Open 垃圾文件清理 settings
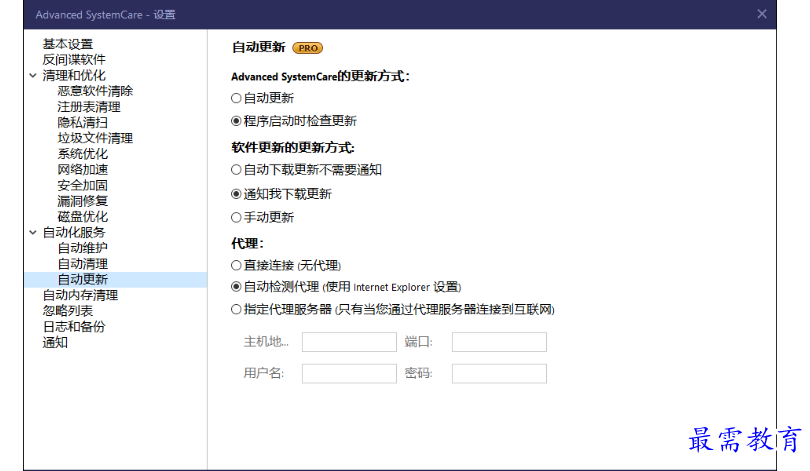810x471 pixels. pos(95,138)
